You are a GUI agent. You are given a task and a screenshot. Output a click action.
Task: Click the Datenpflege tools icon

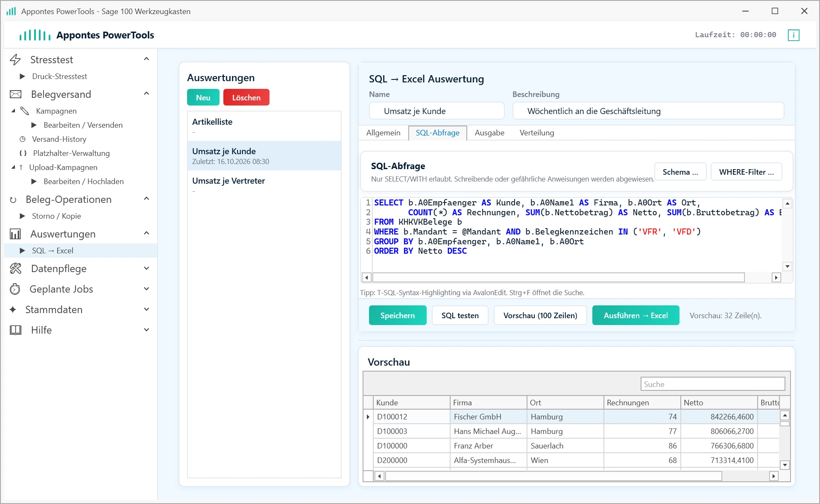click(16, 269)
